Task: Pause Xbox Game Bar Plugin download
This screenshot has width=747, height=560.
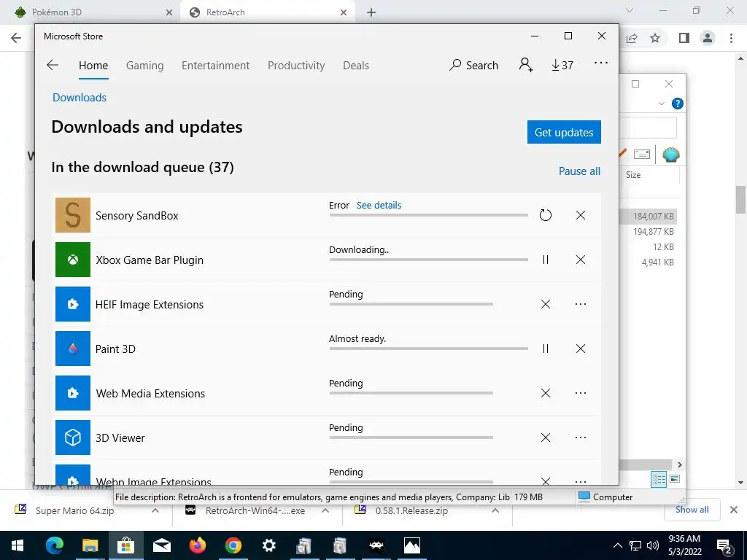Action: click(x=546, y=260)
